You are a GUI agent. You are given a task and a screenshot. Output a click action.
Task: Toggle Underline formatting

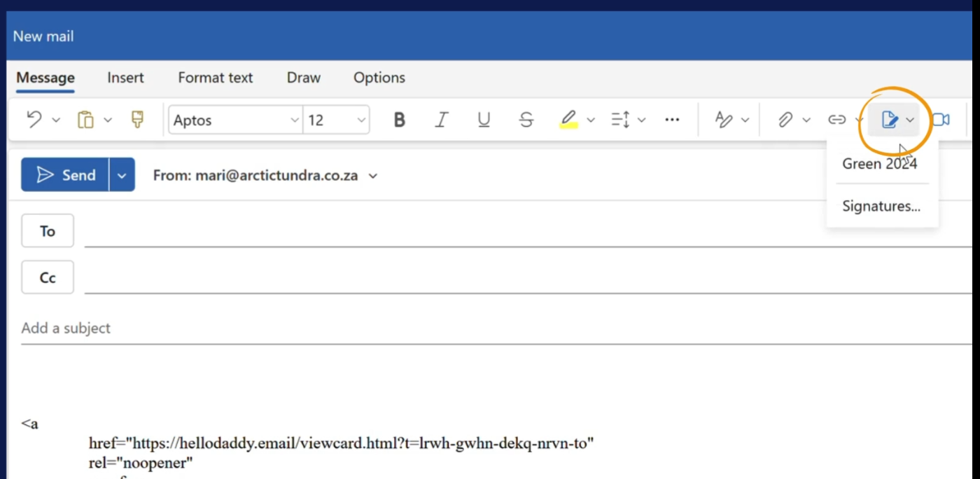click(x=484, y=120)
